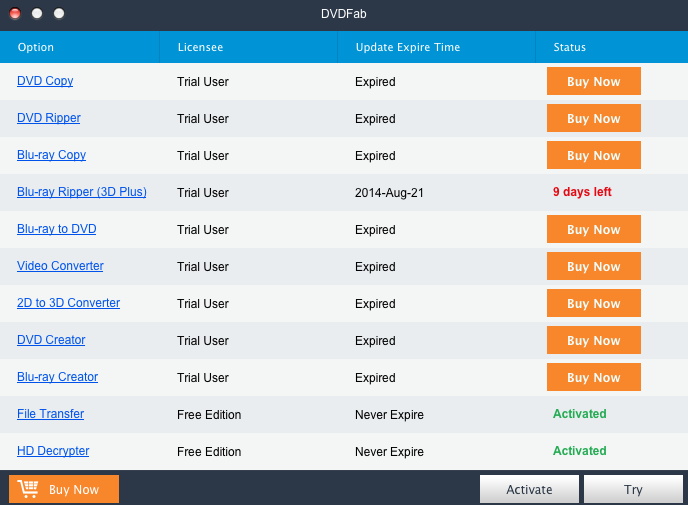Click Never Expire in File Transfer row

tap(389, 415)
